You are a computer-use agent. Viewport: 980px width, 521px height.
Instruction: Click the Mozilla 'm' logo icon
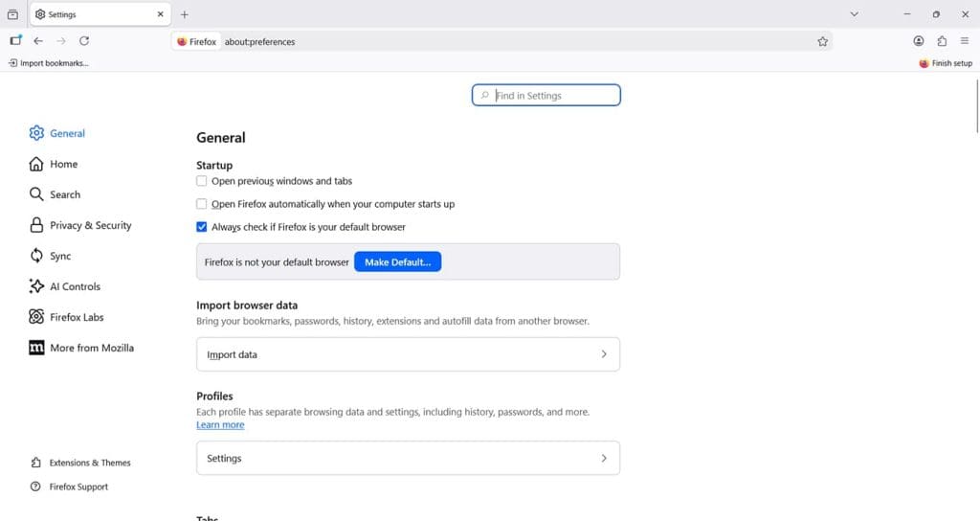click(x=36, y=348)
